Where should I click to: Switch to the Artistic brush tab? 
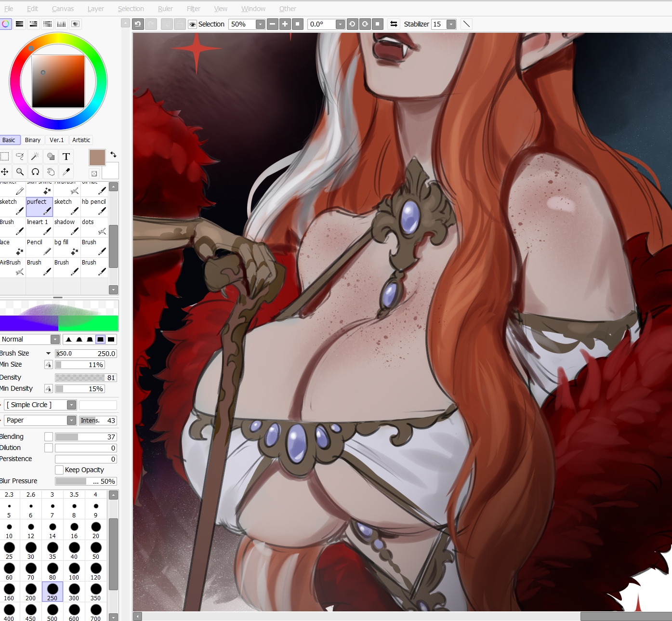(x=81, y=140)
